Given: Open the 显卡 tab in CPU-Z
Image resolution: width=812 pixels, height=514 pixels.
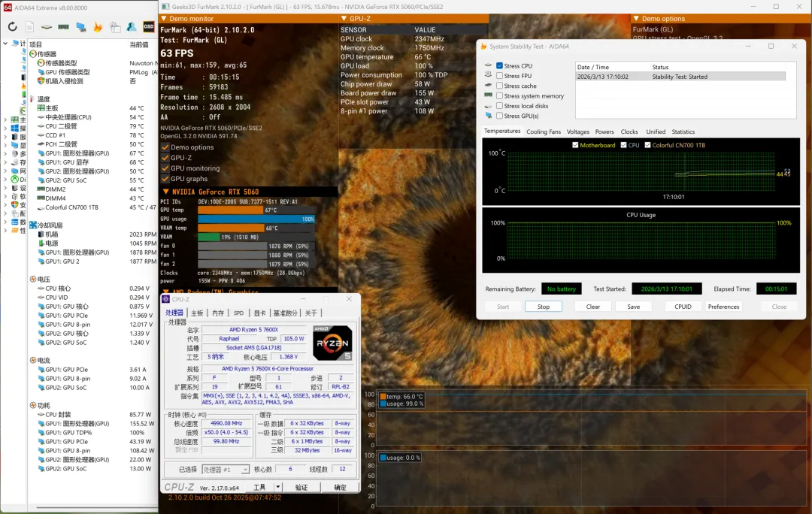Looking at the screenshot, I should click(259, 313).
